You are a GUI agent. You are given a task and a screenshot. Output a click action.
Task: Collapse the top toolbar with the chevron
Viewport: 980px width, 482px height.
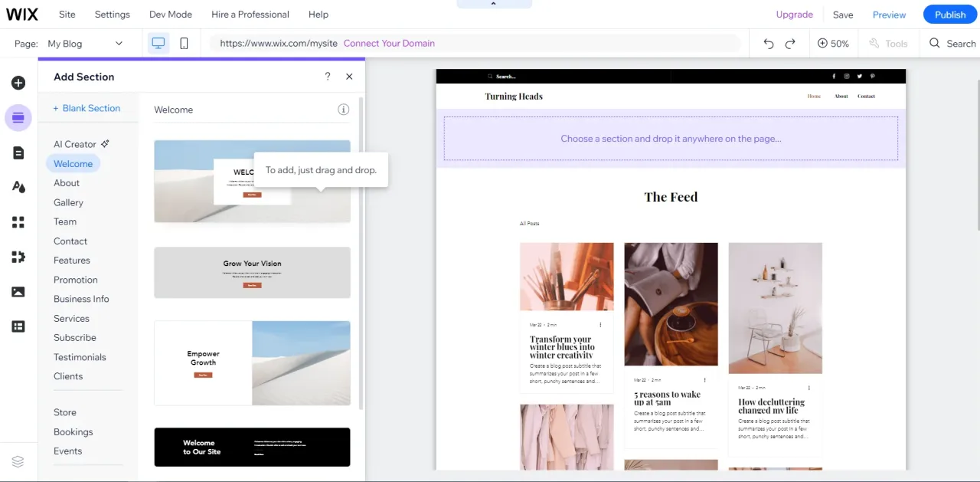pos(494,4)
